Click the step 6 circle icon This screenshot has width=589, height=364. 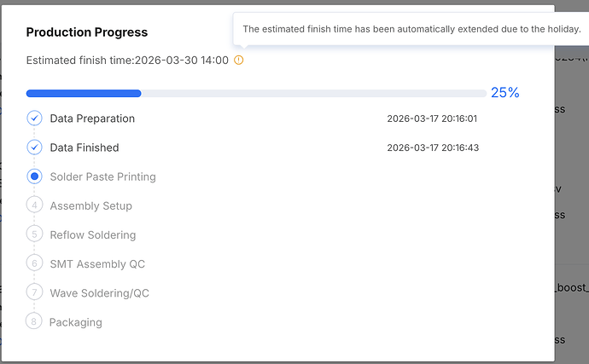34,263
